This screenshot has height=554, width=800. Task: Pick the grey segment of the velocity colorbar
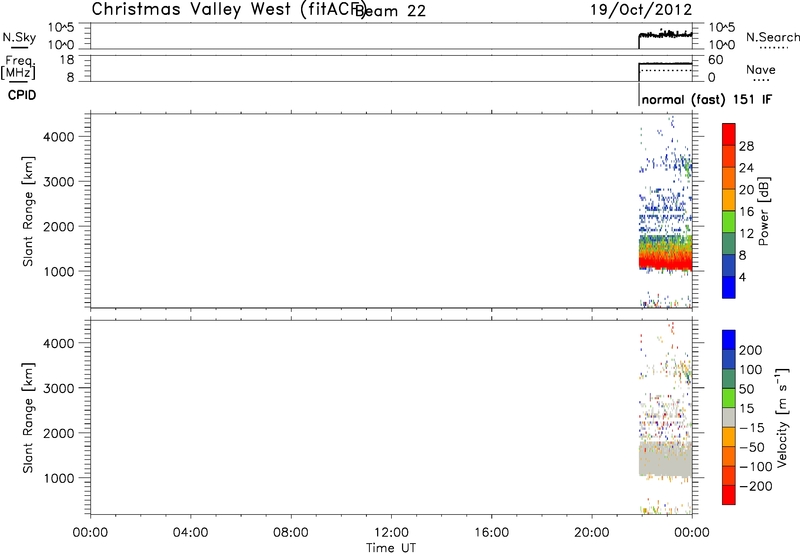coord(729,418)
